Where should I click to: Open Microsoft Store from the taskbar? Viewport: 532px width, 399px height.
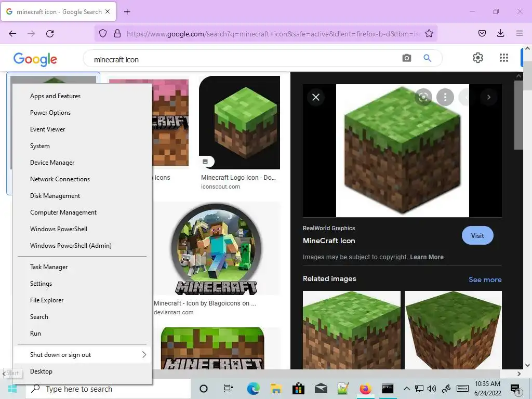coord(298,389)
